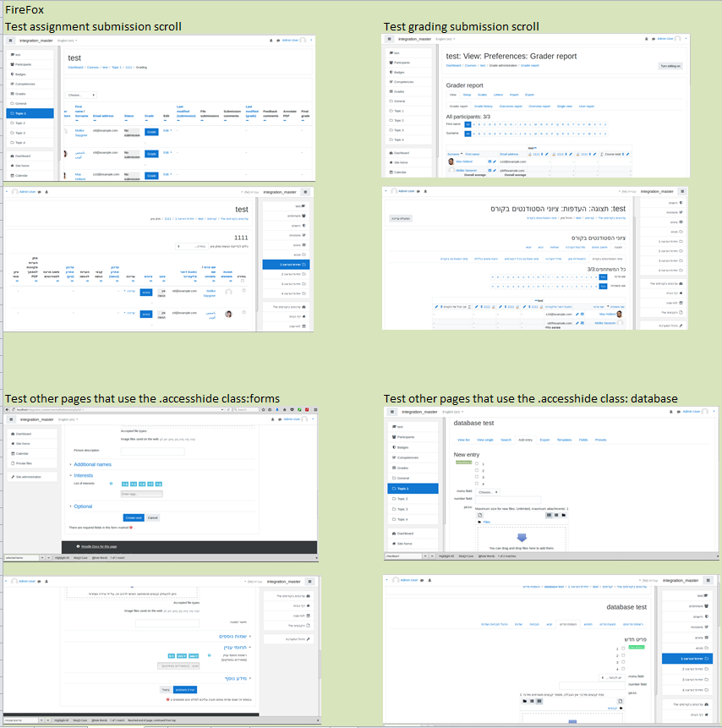Toggle hamburger menu in Hebrew assignment grading screenshot
This screenshot has width=722, height=728.
pyautogui.click(x=305, y=192)
